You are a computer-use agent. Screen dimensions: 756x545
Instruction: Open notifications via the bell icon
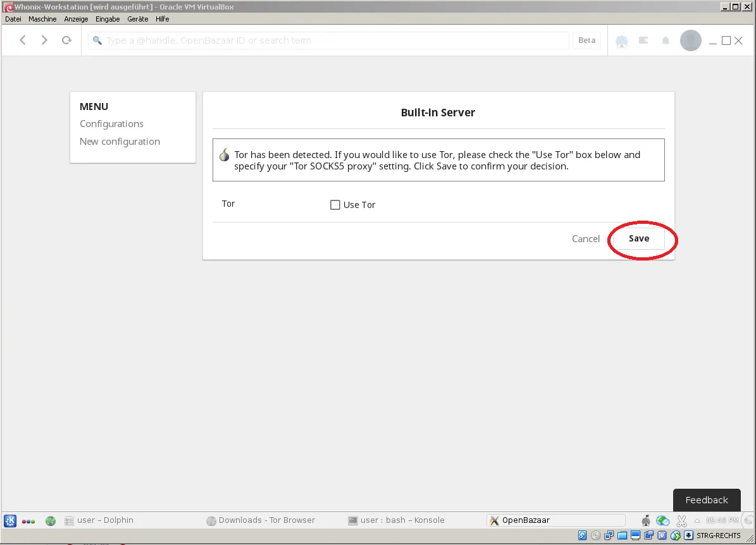(666, 40)
